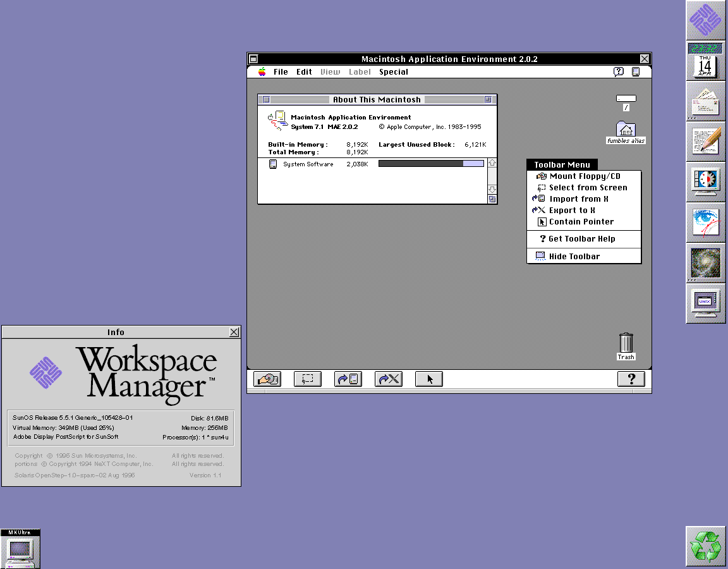
Task: Click the MAE window title bar
Action: click(449, 59)
